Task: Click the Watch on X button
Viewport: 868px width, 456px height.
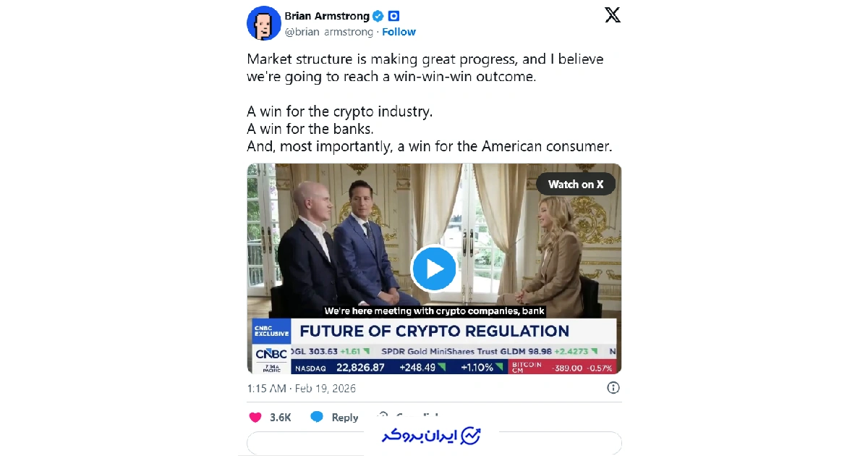Action: coord(576,184)
